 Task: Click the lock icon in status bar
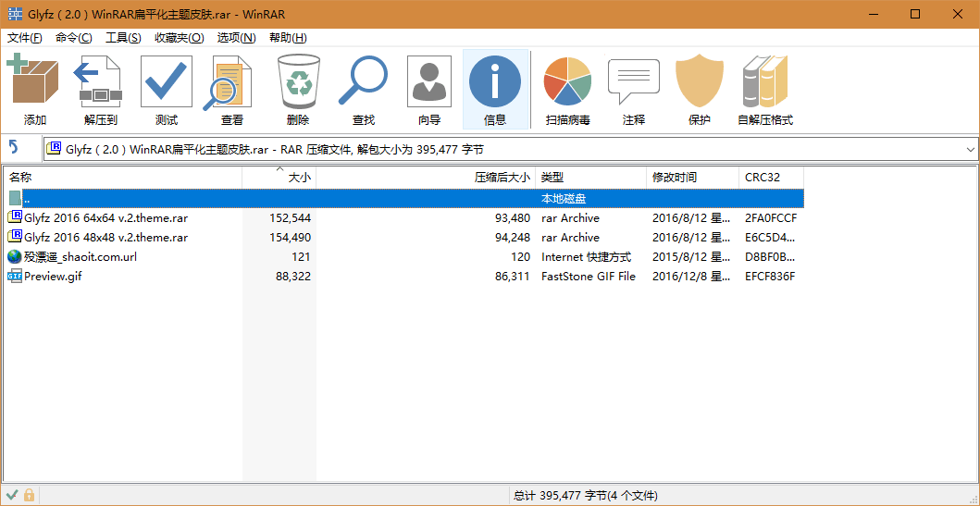coord(29,496)
